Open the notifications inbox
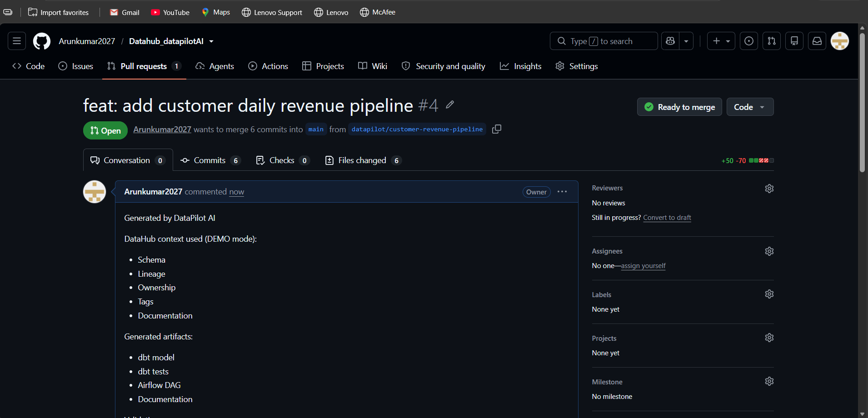The width and height of the screenshot is (868, 418). tap(817, 41)
